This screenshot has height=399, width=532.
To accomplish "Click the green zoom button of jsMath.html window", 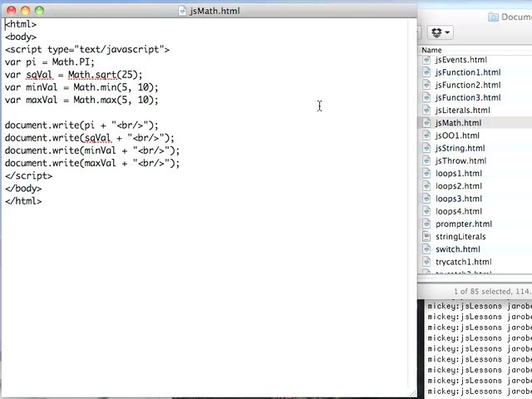I will coord(39,11).
